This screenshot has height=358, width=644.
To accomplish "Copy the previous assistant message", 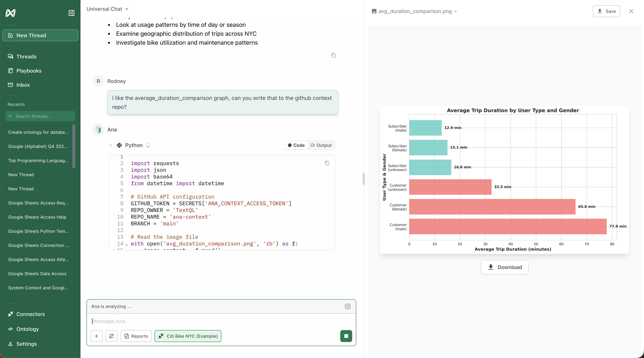I will tap(333, 55).
